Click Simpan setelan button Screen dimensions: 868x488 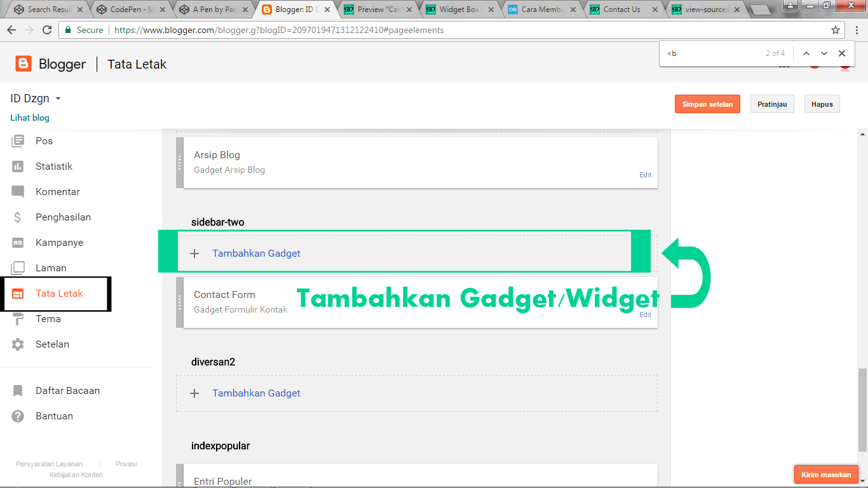[707, 104]
